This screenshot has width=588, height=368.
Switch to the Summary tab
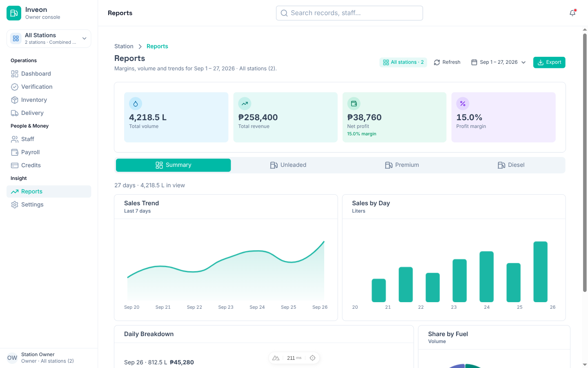click(x=173, y=165)
